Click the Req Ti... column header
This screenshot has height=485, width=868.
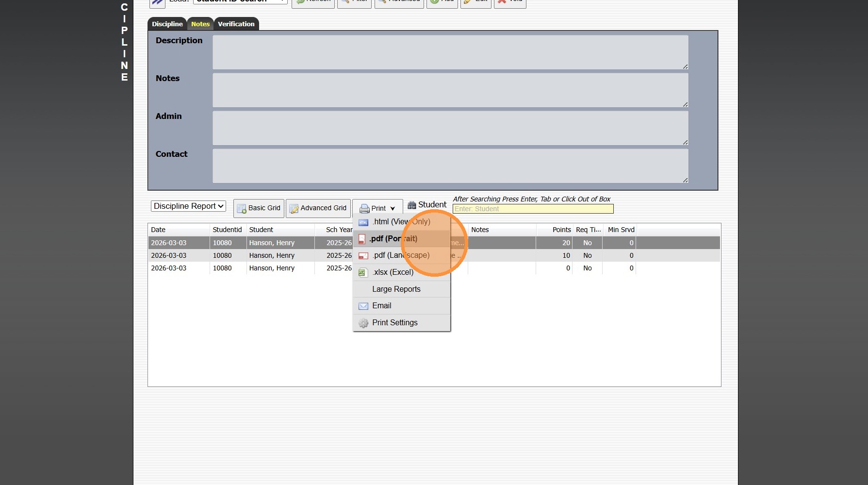point(588,230)
